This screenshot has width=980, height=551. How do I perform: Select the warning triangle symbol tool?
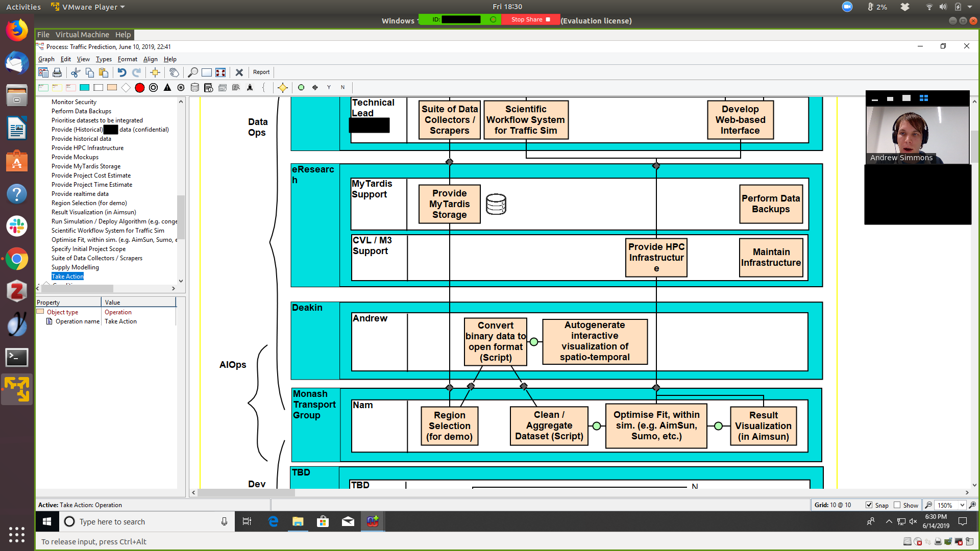tap(167, 88)
